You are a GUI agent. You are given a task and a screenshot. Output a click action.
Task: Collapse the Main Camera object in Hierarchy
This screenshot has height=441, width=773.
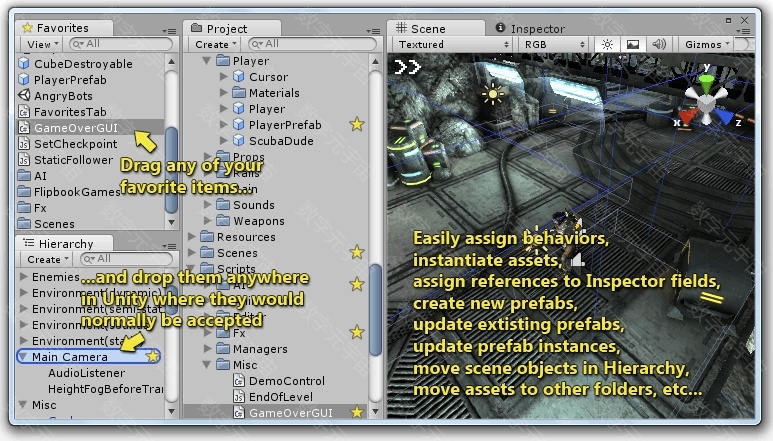(23, 356)
